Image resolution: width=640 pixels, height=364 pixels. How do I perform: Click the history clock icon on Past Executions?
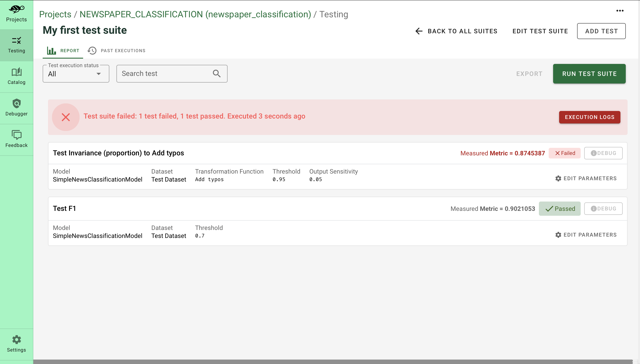click(x=92, y=51)
